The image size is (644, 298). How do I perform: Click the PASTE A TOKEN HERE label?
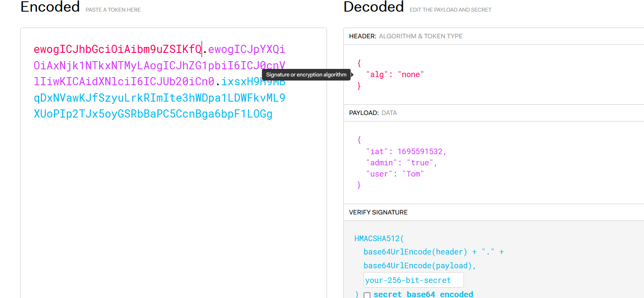coord(113,9)
